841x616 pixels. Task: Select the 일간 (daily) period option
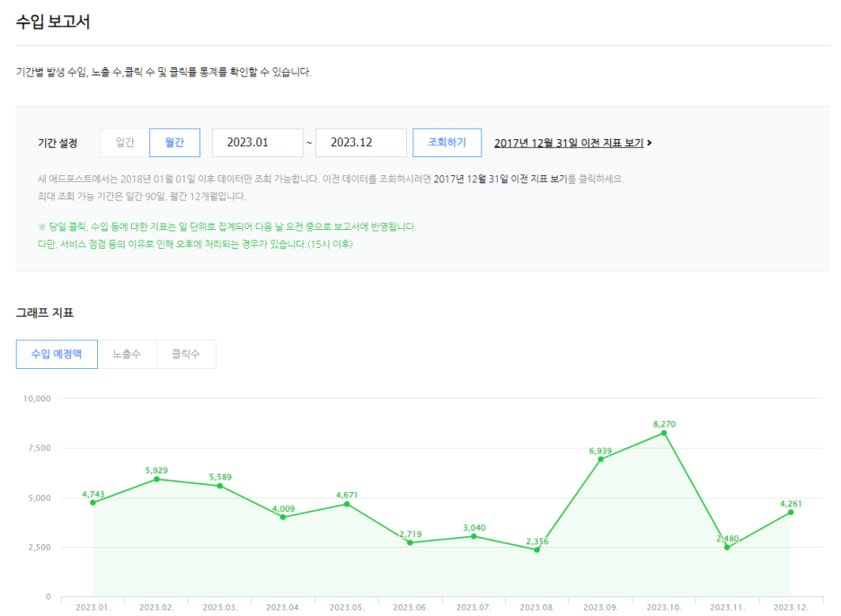[125, 143]
